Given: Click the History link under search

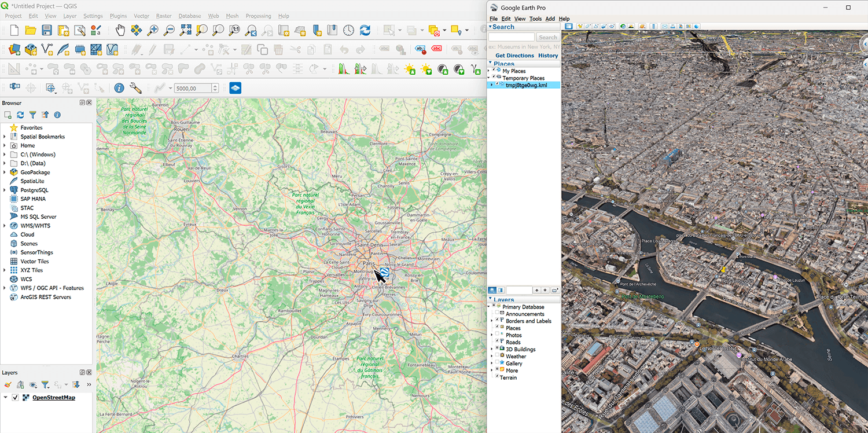Looking at the screenshot, I should [x=548, y=56].
